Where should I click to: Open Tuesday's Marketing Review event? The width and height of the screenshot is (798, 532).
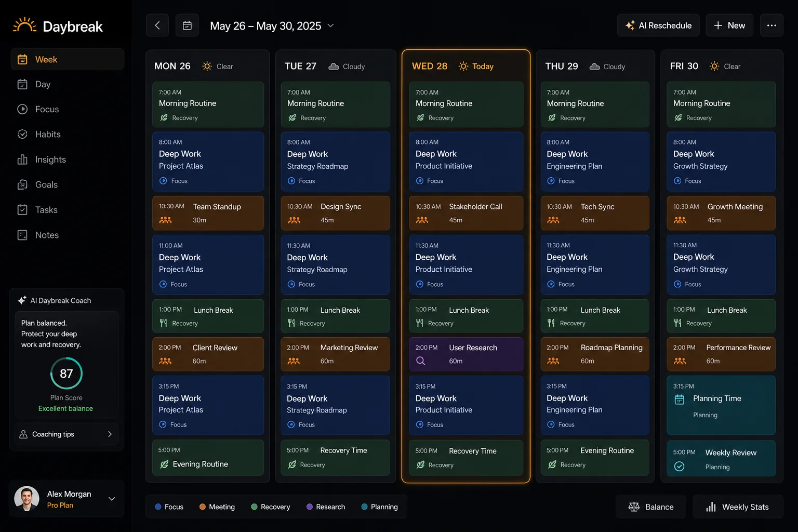coord(335,354)
